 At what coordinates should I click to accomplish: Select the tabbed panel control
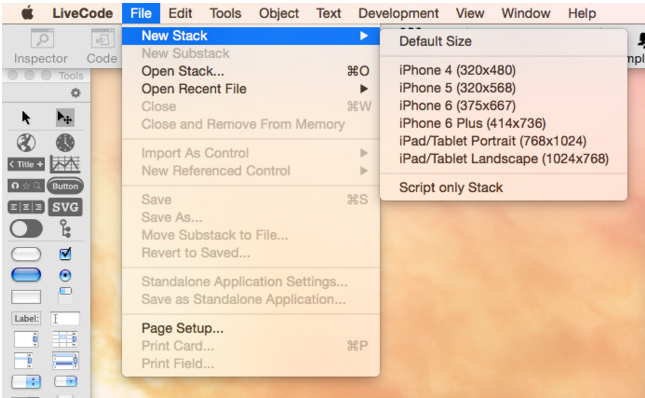click(65, 296)
